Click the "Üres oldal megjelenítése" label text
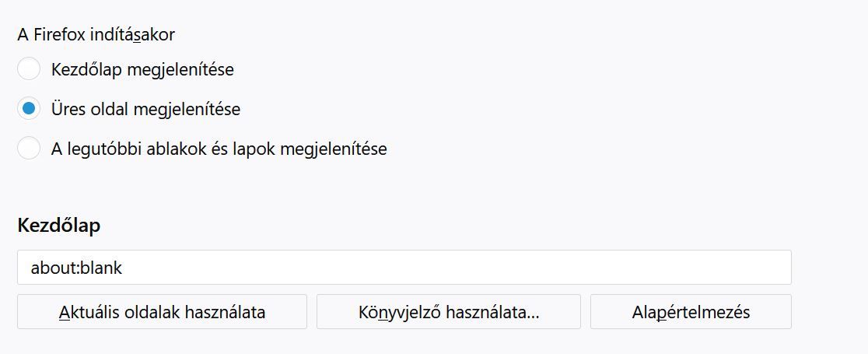The width and height of the screenshot is (868, 354). pyautogui.click(x=145, y=109)
